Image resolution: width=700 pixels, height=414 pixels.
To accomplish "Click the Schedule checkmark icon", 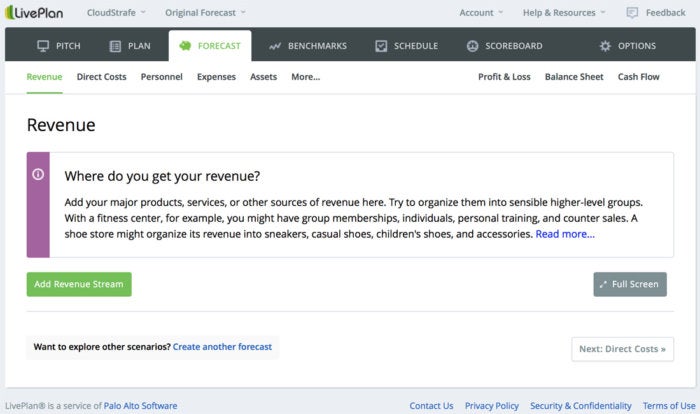I will point(381,46).
